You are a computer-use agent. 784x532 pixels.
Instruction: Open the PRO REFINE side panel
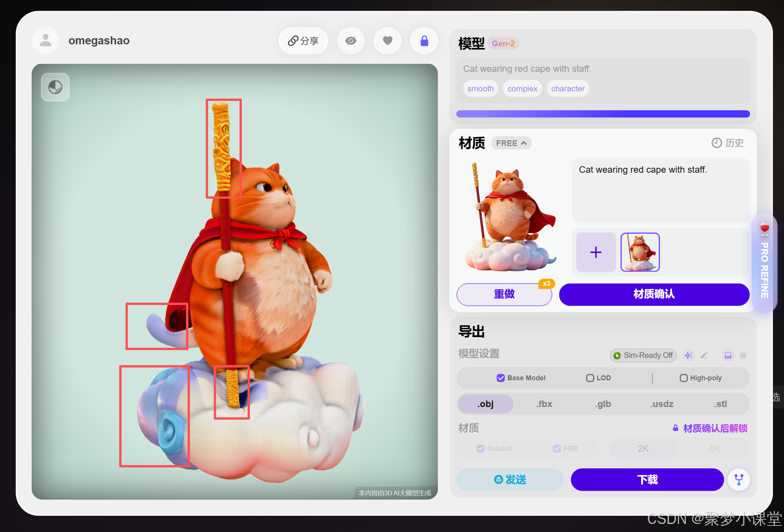click(764, 264)
